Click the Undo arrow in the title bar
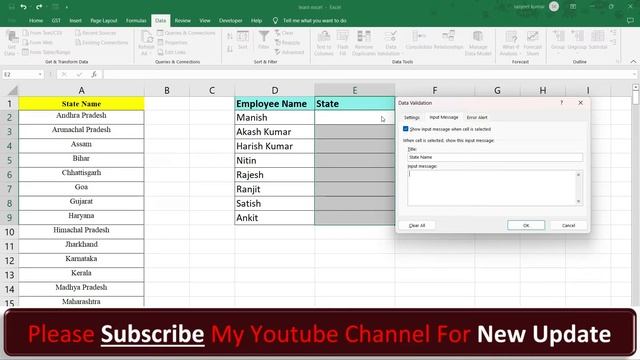 coord(23,7)
